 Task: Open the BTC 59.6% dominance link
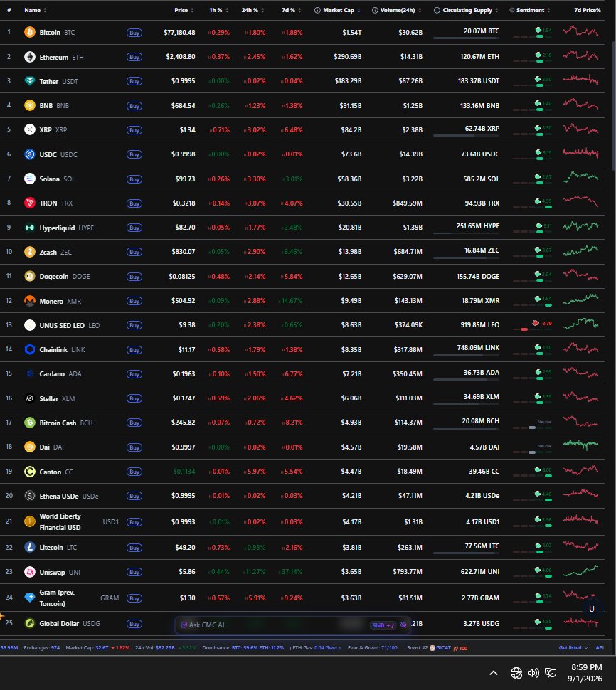click(245, 647)
